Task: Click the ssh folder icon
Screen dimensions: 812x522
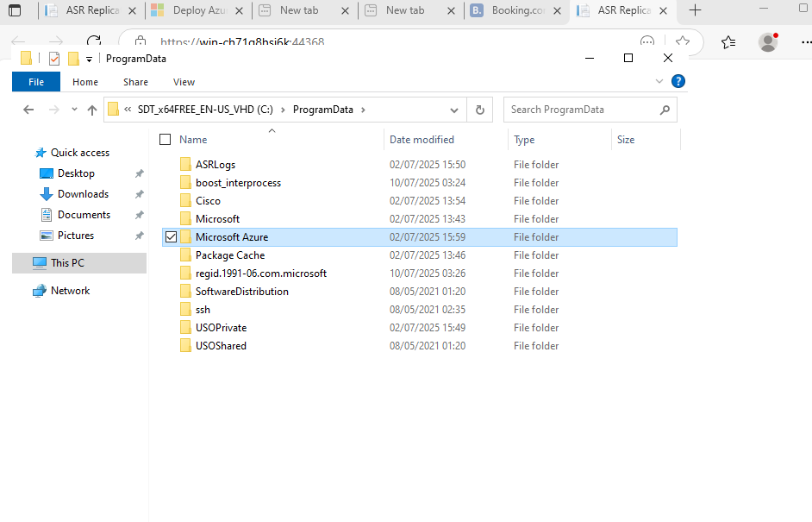Action: [185, 310]
